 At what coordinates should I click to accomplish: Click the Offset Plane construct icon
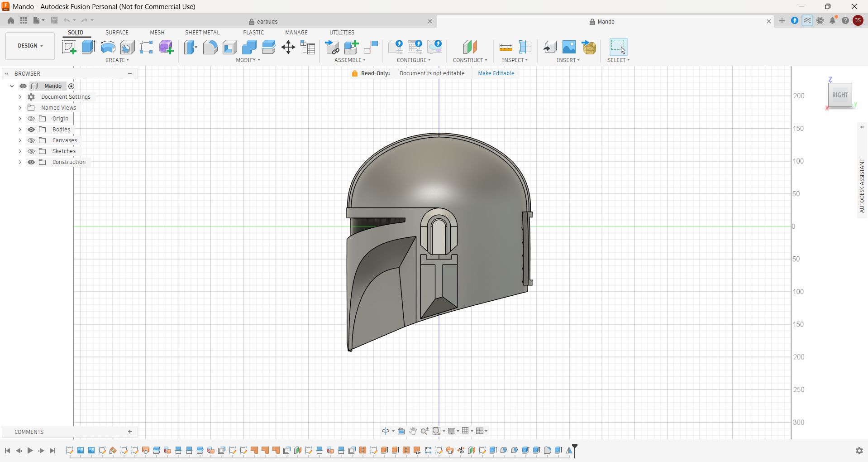(470, 47)
